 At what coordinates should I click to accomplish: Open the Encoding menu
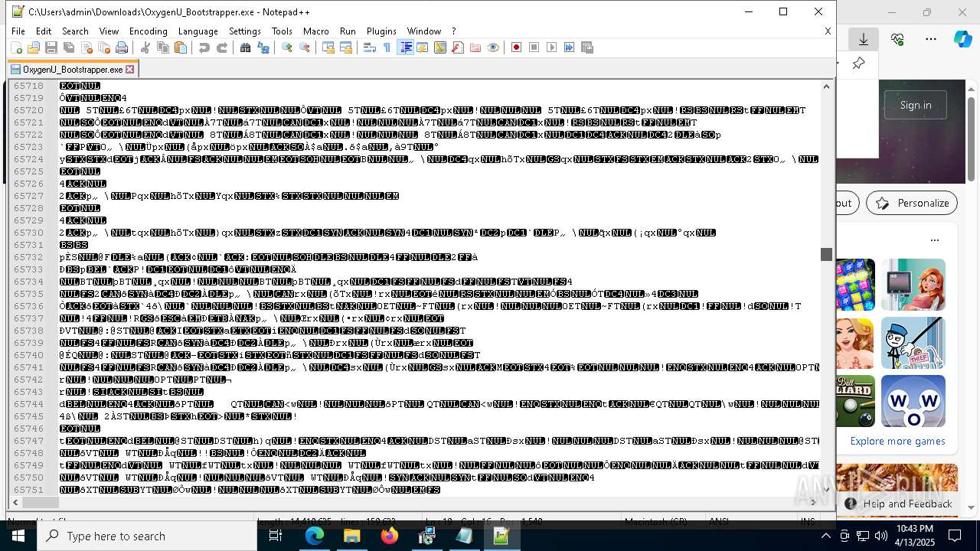[148, 31]
